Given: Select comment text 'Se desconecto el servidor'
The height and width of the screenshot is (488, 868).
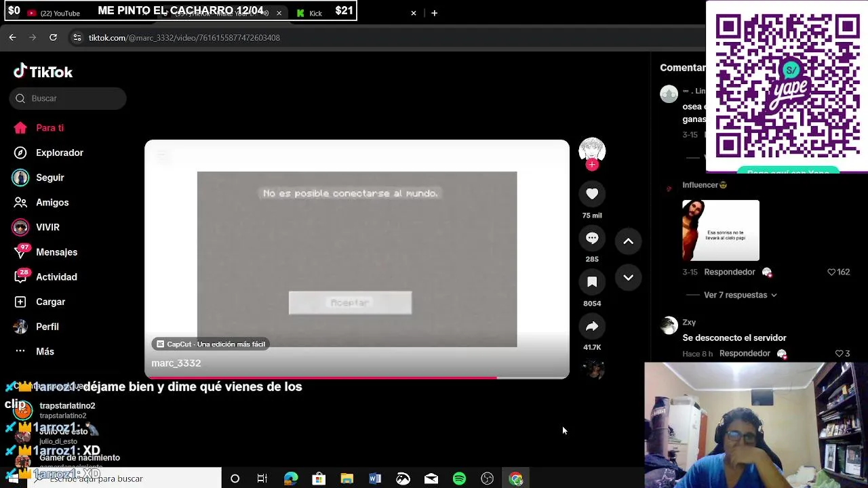Looking at the screenshot, I should pyautogui.click(x=734, y=338).
